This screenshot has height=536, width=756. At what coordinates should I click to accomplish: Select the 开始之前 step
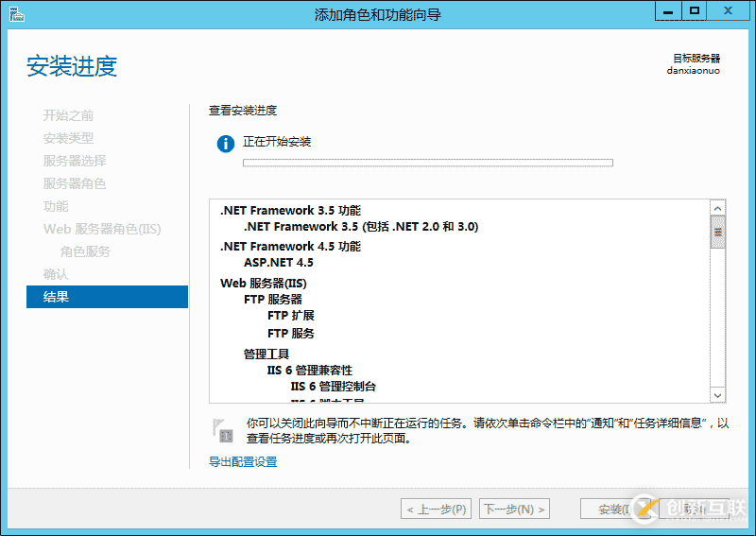point(68,115)
